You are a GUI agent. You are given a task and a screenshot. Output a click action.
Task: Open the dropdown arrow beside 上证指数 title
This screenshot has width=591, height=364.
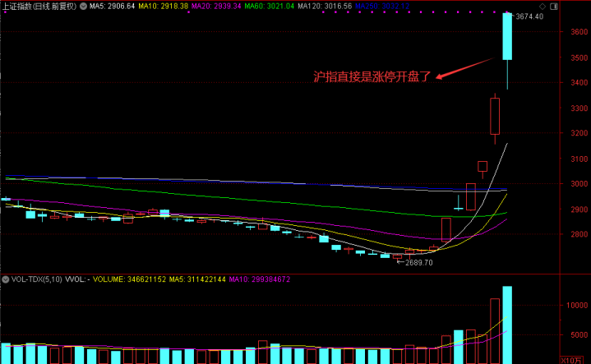coord(83,6)
